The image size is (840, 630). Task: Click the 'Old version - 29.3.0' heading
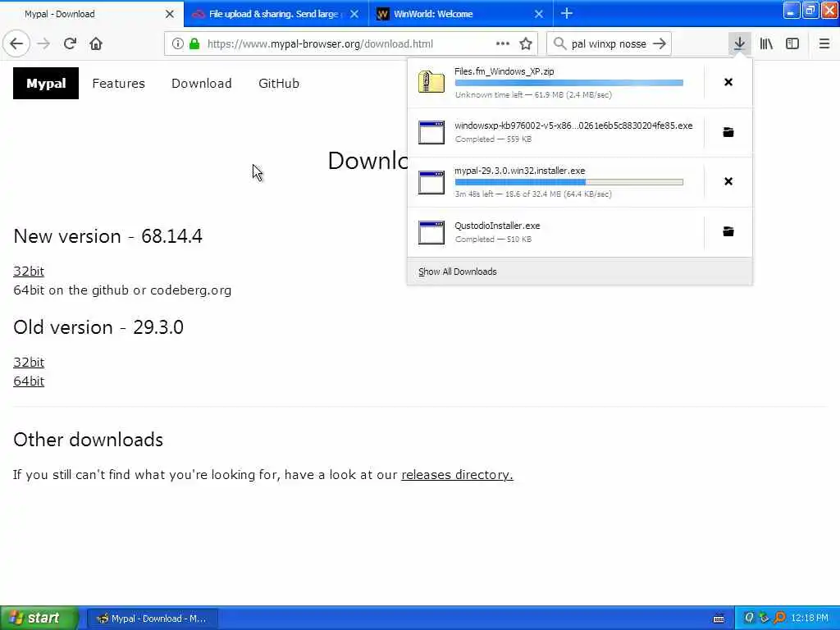tap(98, 327)
